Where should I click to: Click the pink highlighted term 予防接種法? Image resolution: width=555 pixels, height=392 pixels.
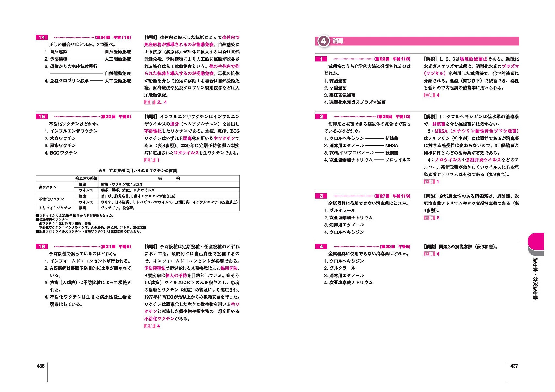[155, 268]
